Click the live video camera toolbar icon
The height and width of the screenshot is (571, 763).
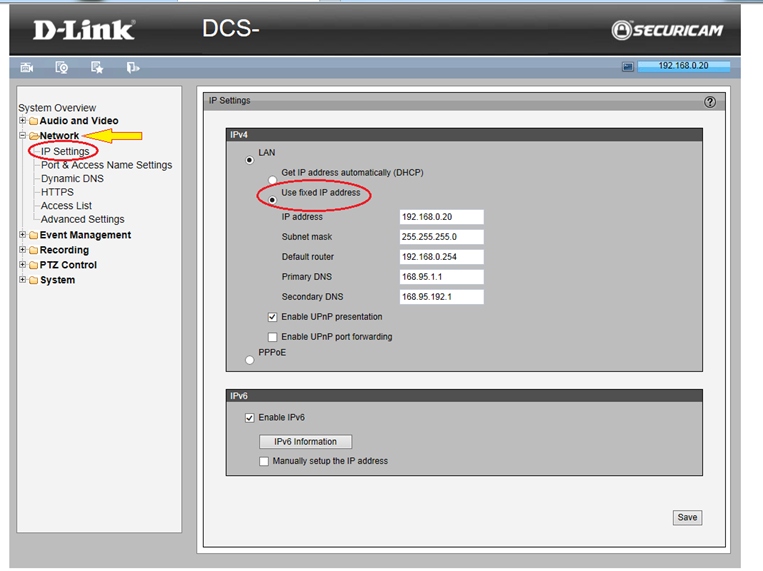tap(27, 67)
